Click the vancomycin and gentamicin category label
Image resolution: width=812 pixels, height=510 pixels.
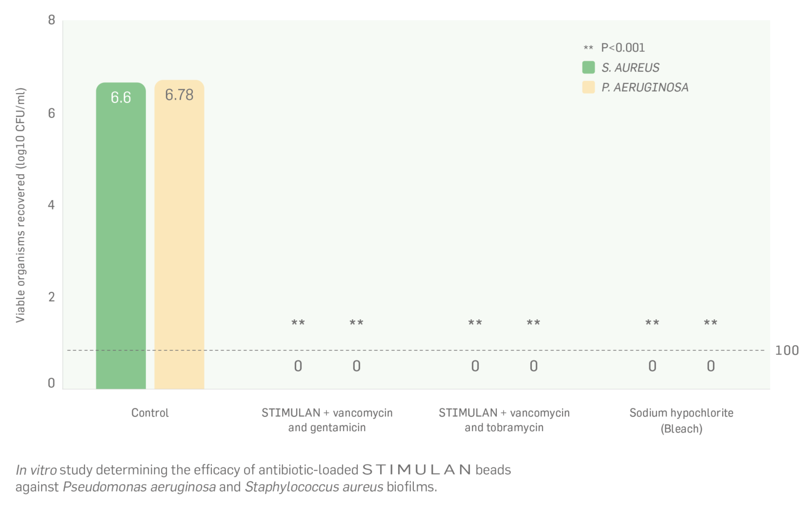[x=327, y=420]
